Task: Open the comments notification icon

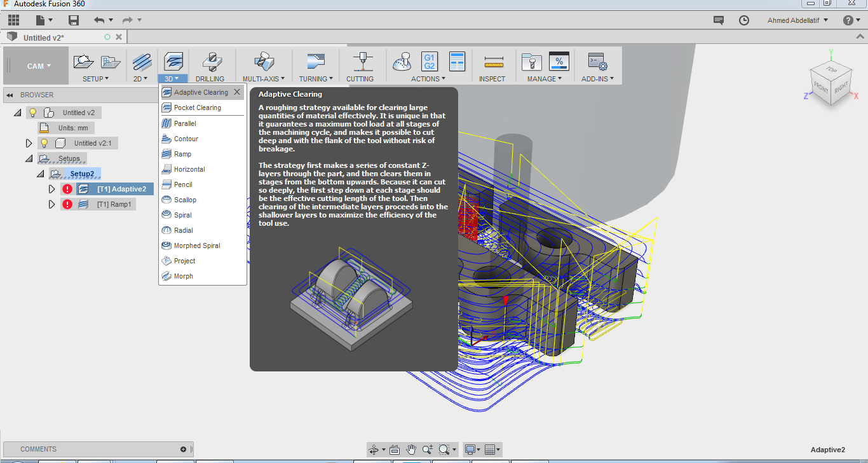Action: click(x=719, y=20)
